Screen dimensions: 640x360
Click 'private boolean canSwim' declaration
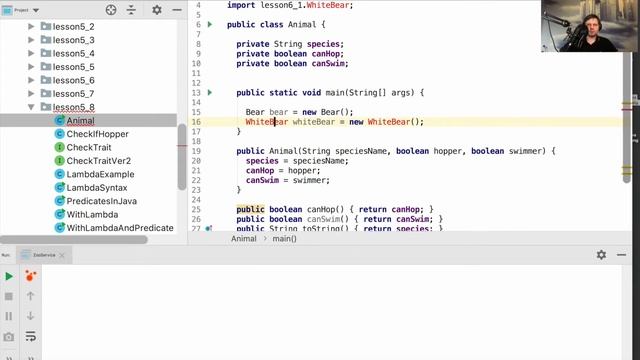292,64
